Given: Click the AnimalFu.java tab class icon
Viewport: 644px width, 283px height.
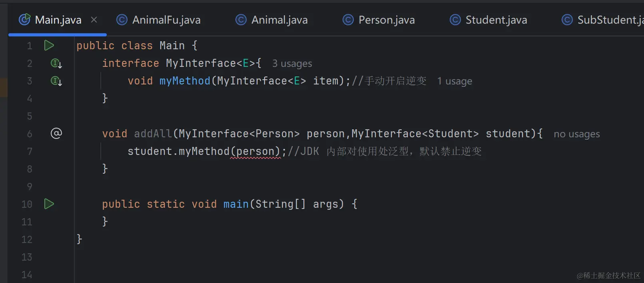Looking at the screenshot, I should click(x=122, y=20).
